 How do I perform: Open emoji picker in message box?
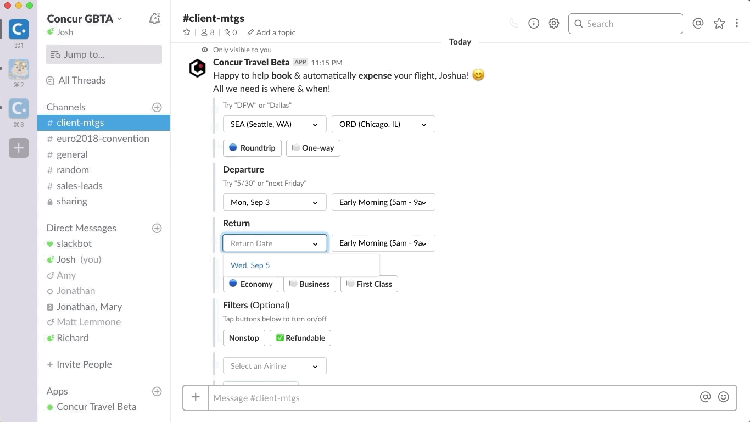[723, 397]
